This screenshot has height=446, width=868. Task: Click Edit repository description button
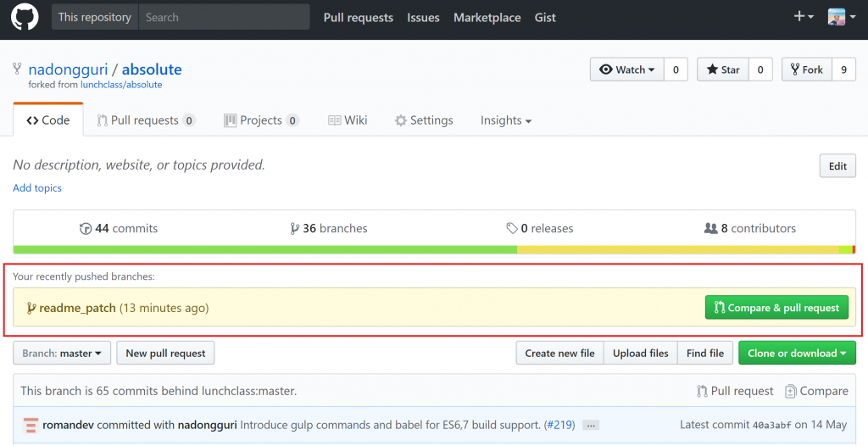pos(837,165)
